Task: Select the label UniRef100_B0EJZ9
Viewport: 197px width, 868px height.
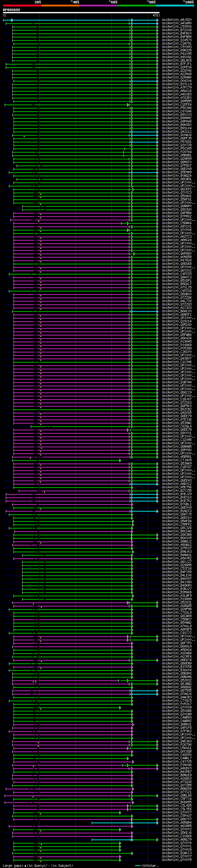Action: pos(177,494)
